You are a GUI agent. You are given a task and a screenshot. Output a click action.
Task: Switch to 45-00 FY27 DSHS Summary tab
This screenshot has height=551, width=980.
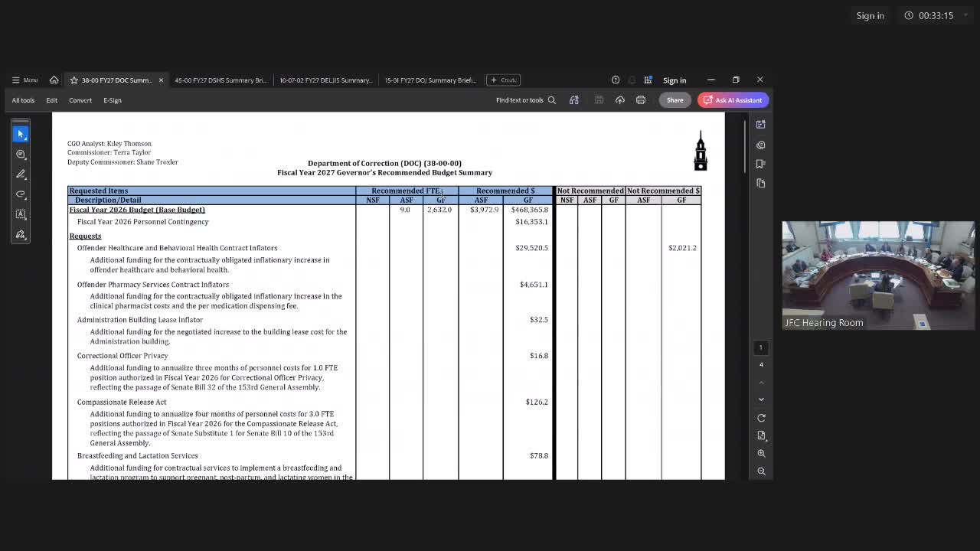[220, 80]
